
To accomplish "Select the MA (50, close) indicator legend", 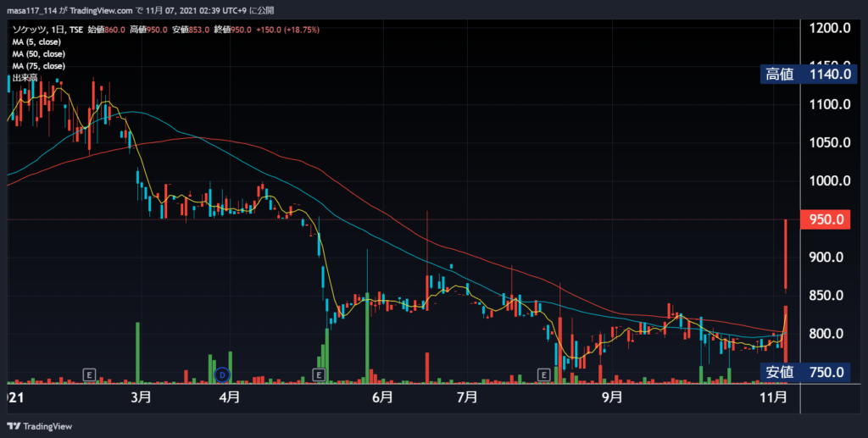I will [39, 54].
